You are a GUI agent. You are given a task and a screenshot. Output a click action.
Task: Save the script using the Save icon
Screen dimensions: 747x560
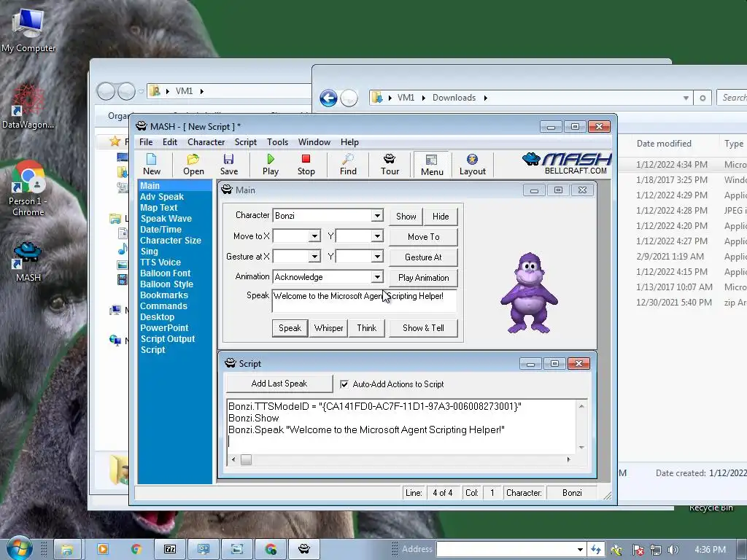228,164
